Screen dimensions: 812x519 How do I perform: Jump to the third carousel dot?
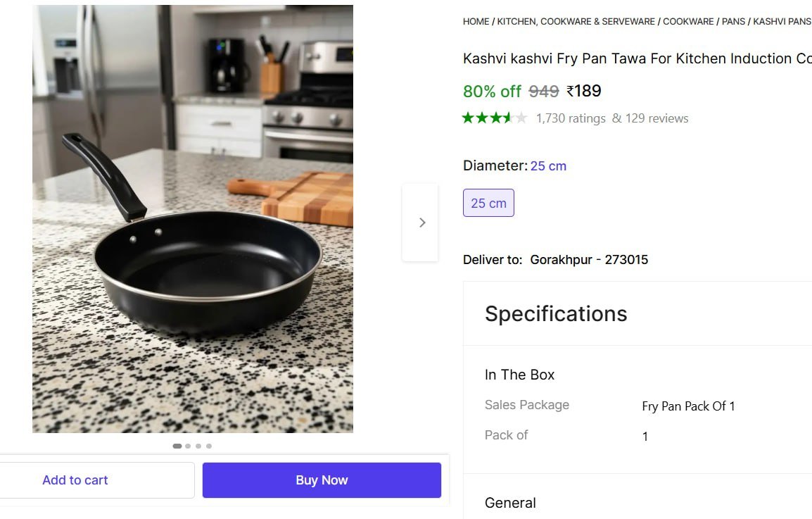coord(198,446)
